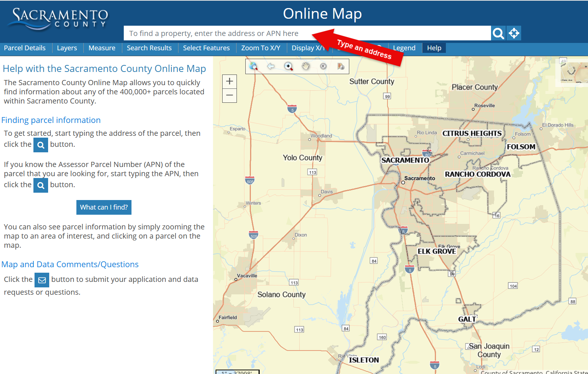This screenshot has height=374, width=588.
Task: Open the Select Features tab
Action: click(206, 48)
